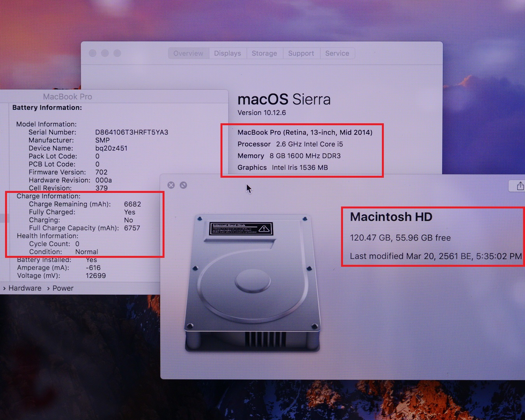
Task: Click the Graphics Intel Iris 1536 MB line
Action: pyautogui.click(x=283, y=168)
